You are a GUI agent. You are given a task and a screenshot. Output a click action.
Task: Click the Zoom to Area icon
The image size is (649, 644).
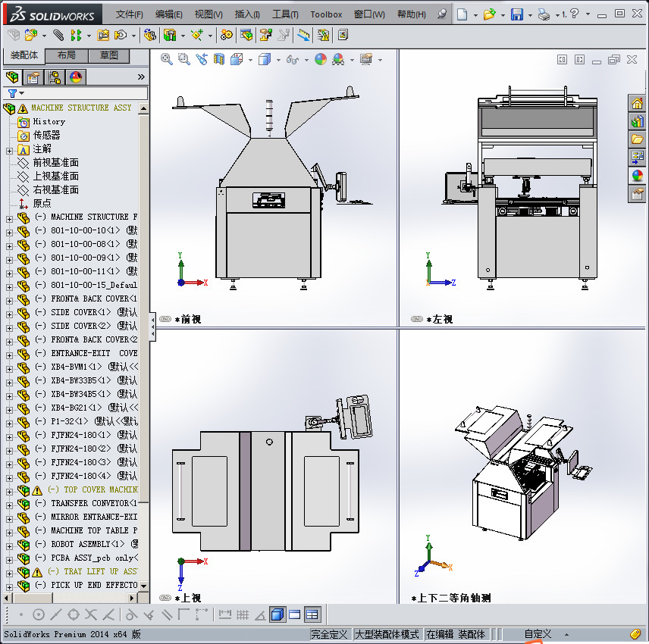[x=183, y=60]
